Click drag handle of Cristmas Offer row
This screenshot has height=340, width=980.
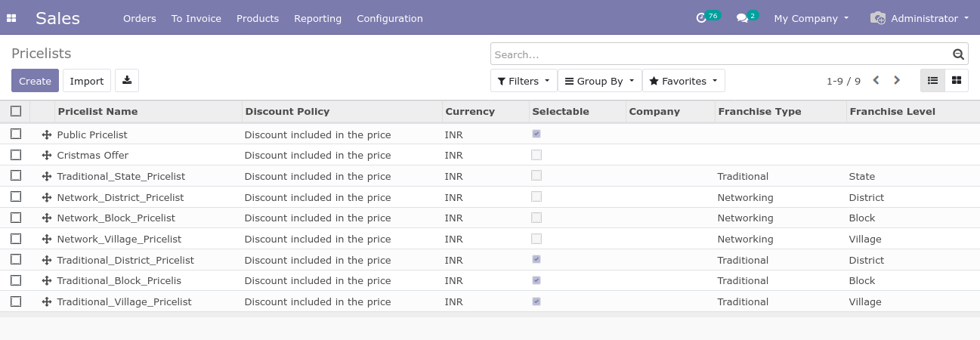47,156
